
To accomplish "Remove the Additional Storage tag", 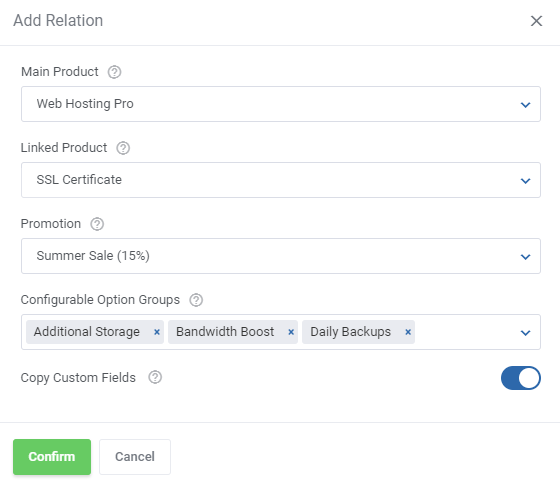I will click(156, 332).
